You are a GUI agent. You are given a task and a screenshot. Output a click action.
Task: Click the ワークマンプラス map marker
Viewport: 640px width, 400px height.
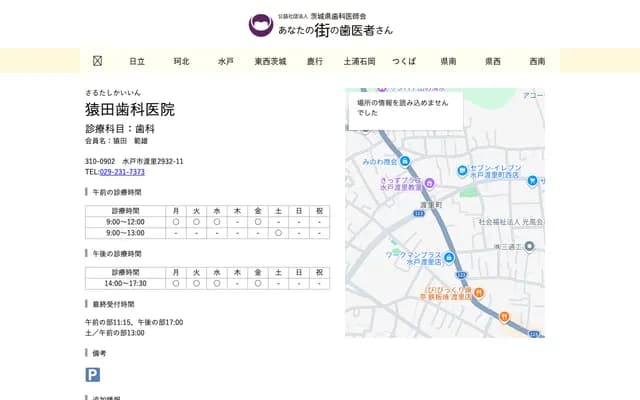[x=449, y=258]
